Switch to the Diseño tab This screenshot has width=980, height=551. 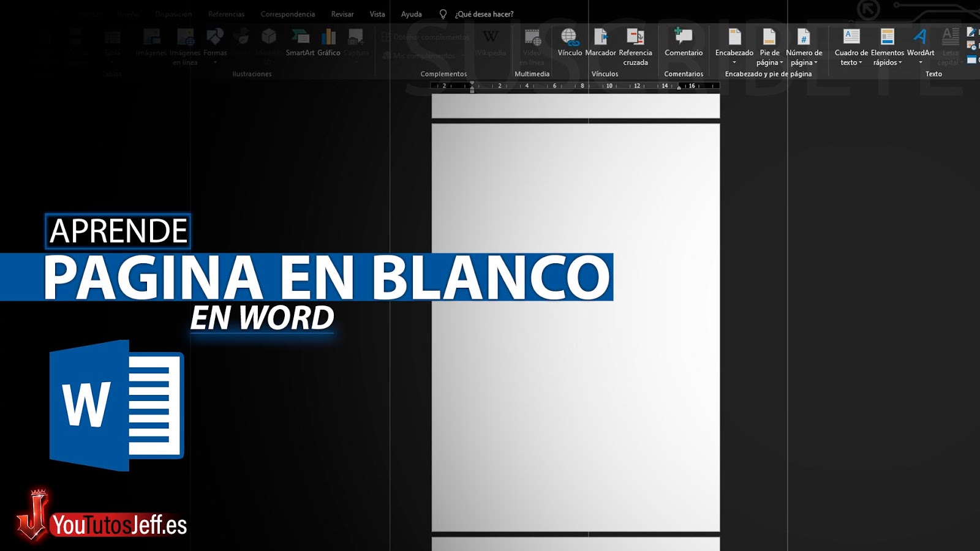click(129, 14)
